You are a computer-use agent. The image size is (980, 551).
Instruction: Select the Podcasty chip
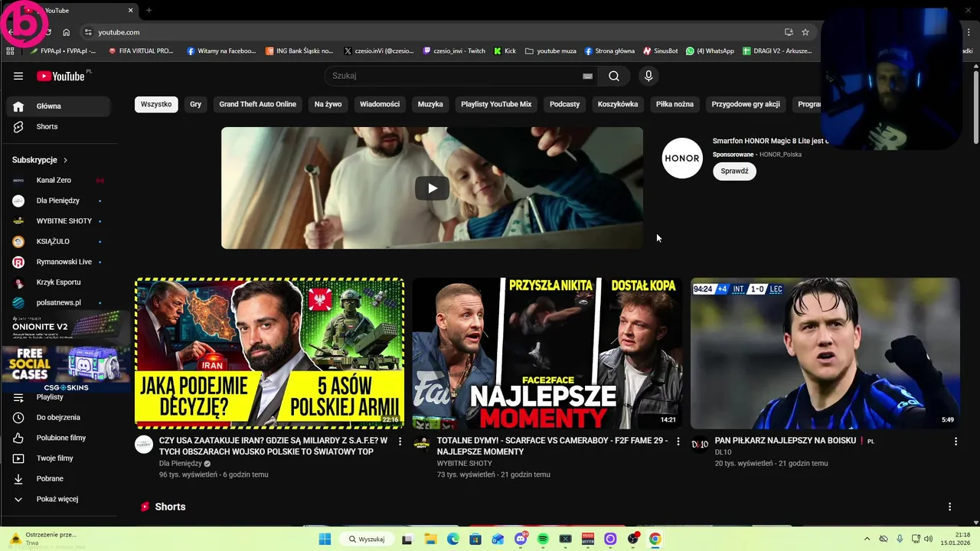[x=565, y=104]
